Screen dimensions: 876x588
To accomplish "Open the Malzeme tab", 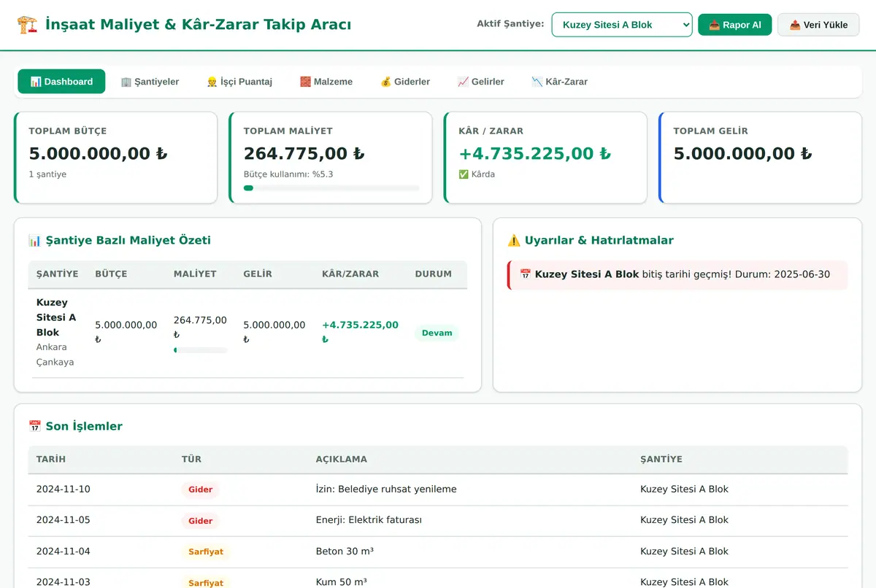I will click(326, 82).
